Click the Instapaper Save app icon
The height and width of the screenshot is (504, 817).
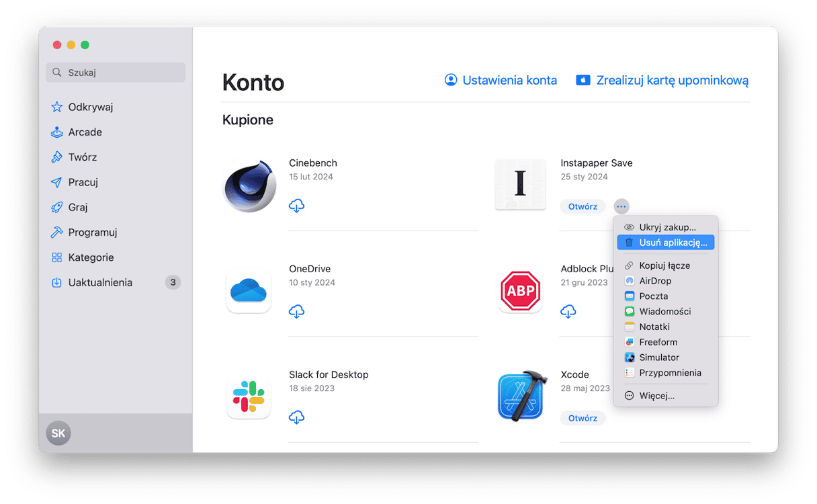(x=520, y=185)
